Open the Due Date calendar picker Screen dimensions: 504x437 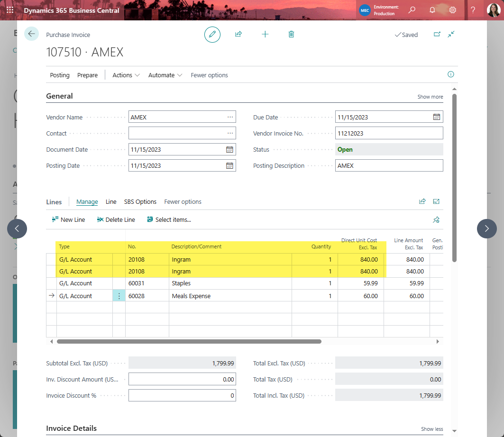point(437,117)
